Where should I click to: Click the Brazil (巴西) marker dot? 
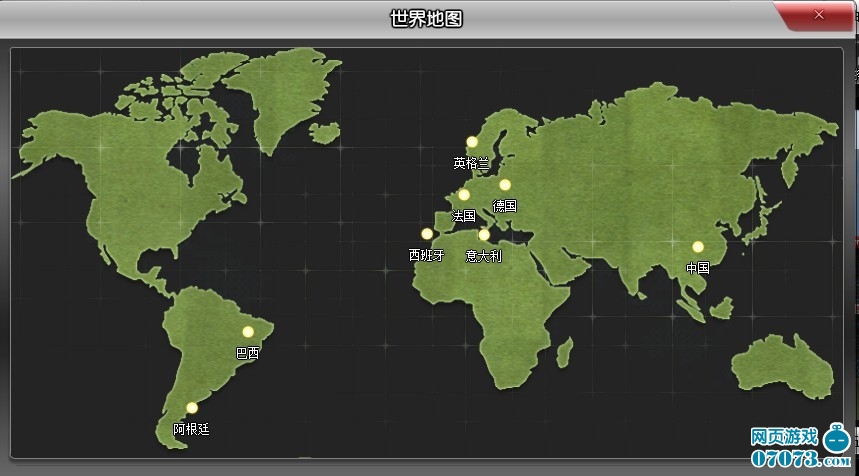[x=248, y=332]
